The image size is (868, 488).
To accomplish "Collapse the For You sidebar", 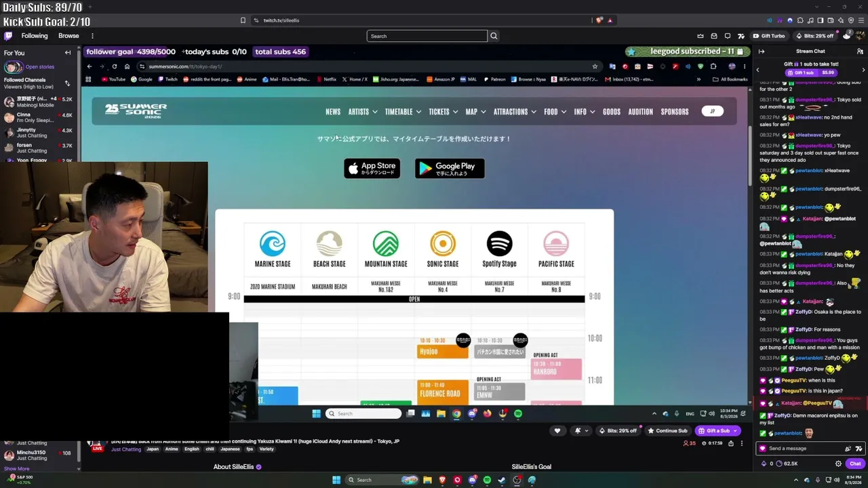I will (x=68, y=53).
